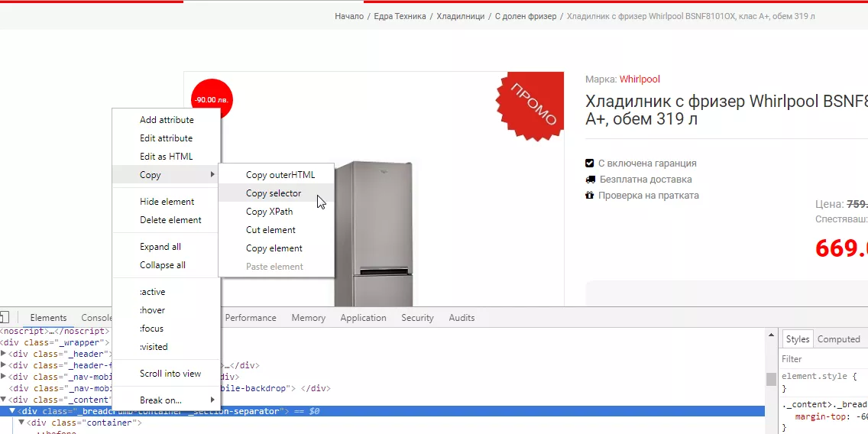The image size is (868, 434).
Task: Toggle the :visited pseudo-state
Action: [166, 347]
